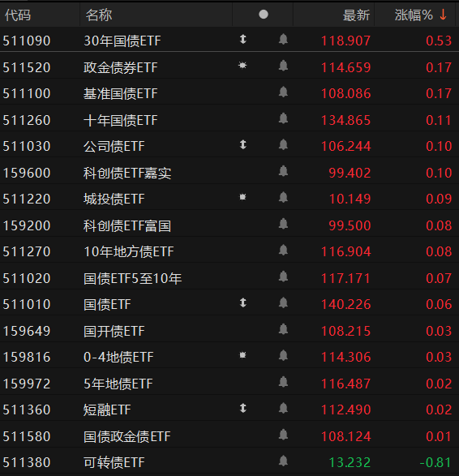Screen dimensions: 459x476
Task: Sort the list by 最新 column
Action: (x=356, y=15)
